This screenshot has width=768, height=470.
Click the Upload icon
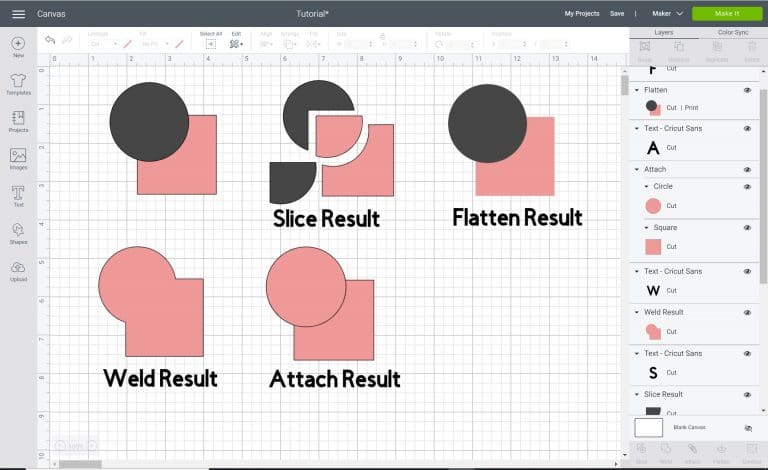point(18,267)
